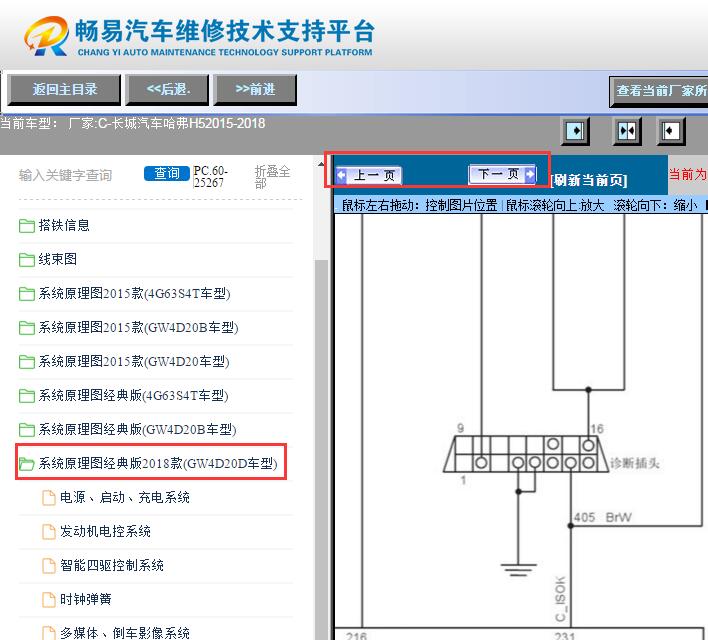Click document icon beside 时钟弹簧

(x=49, y=599)
